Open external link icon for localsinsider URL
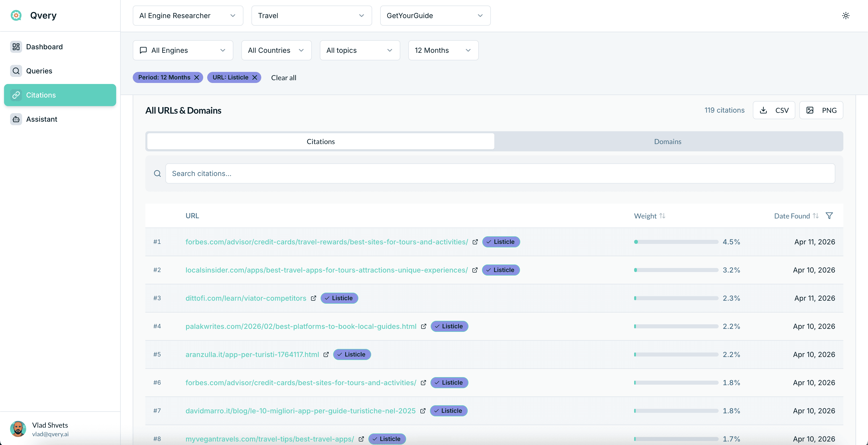The width and height of the screenshot is (868, 445). pos(475,270)
